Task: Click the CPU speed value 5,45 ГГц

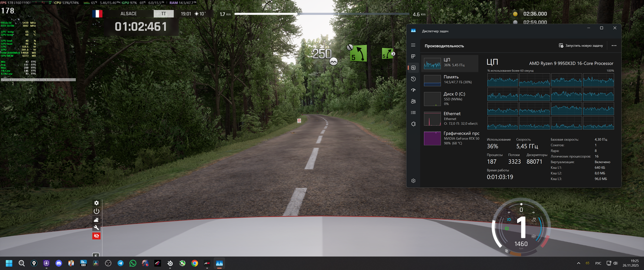Action: 526,146
